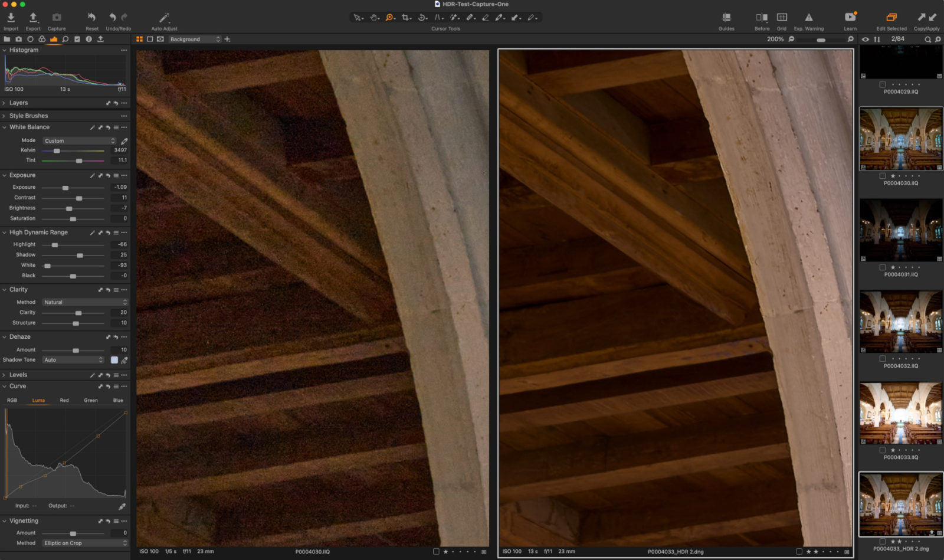
Task: Select the Blue channel tab in Curve
Action: (x=117, y=400)
